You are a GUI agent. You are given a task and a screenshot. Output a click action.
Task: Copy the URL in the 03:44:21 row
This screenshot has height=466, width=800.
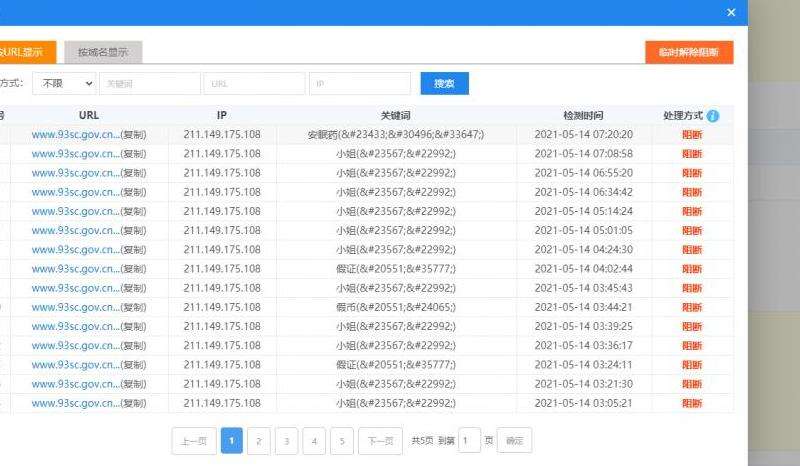(x=134, y=307)
